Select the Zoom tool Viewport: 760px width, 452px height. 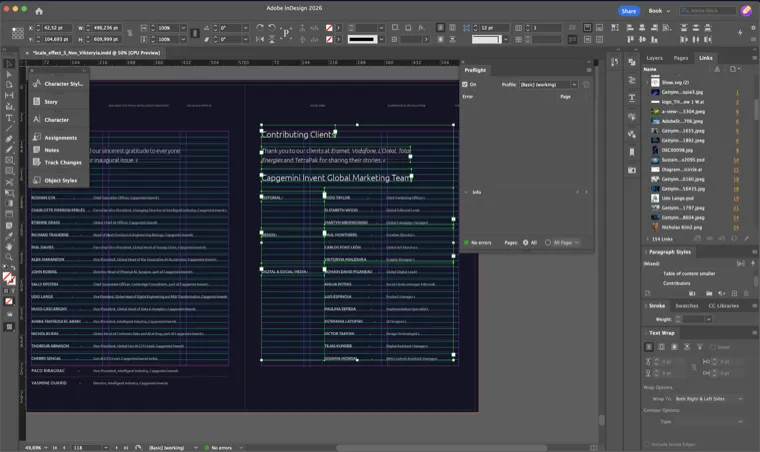pyautogui.click(x=9, y=257)
